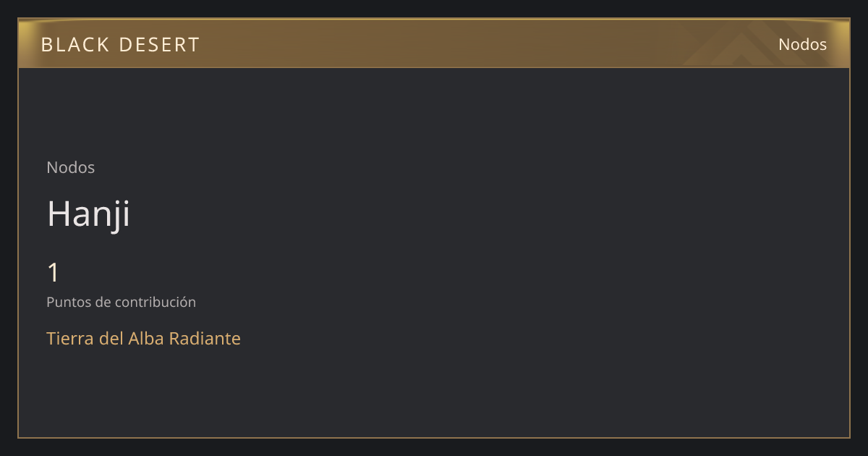Viewport: 868px width, 456px height.
Task: Select the Puntos de contribución label
Action: tap(121, 302)
